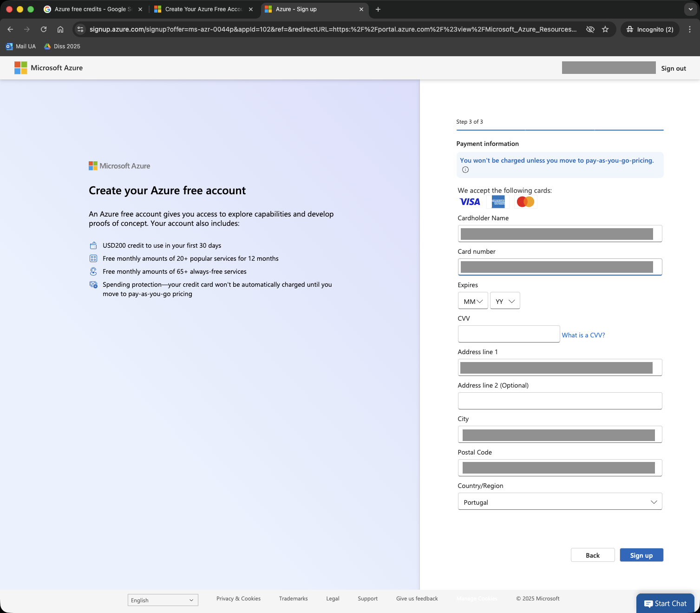Open the Chrome three-dot menu
This screenshot has width=700, height=613.
tap(690, 29)
